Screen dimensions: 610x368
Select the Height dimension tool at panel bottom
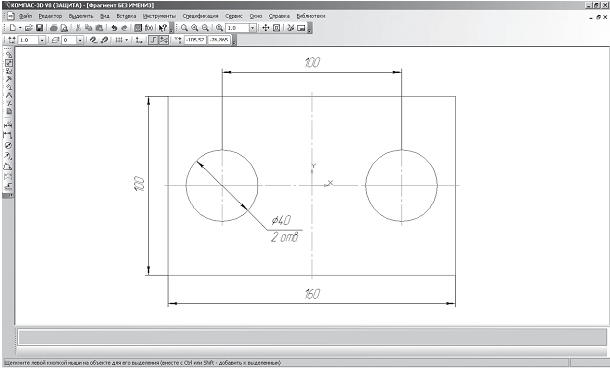(8, 186)
